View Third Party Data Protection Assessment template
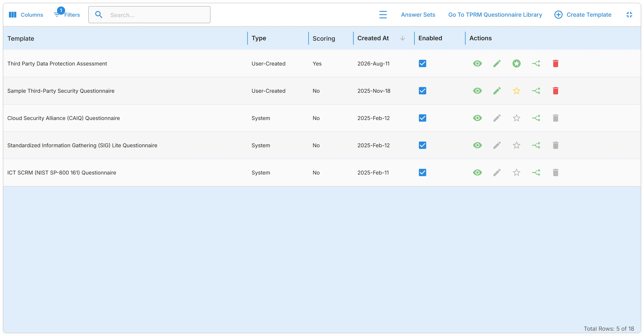 477,63
